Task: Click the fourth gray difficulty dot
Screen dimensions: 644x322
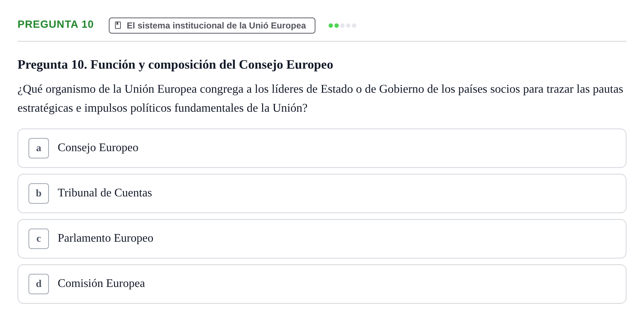Action: tap(348, 26)
